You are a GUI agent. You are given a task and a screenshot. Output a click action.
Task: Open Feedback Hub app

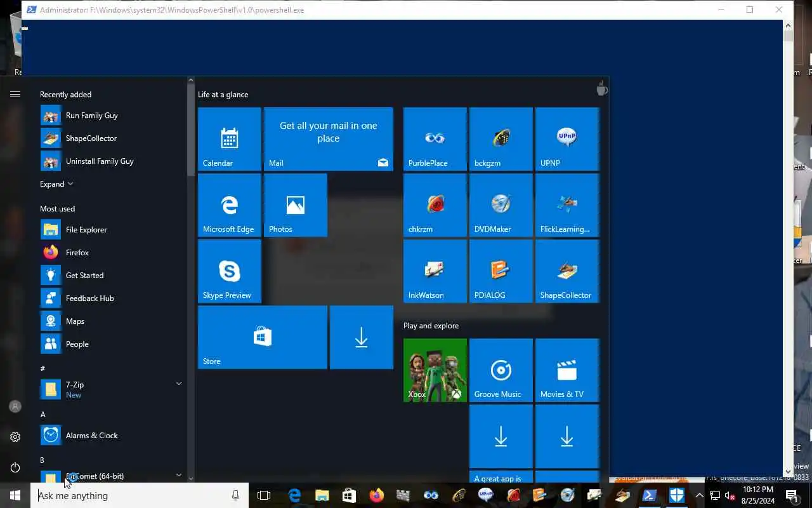pos(111,298)
